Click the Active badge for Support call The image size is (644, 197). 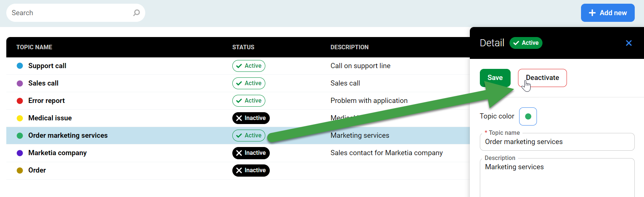(249, 66)
